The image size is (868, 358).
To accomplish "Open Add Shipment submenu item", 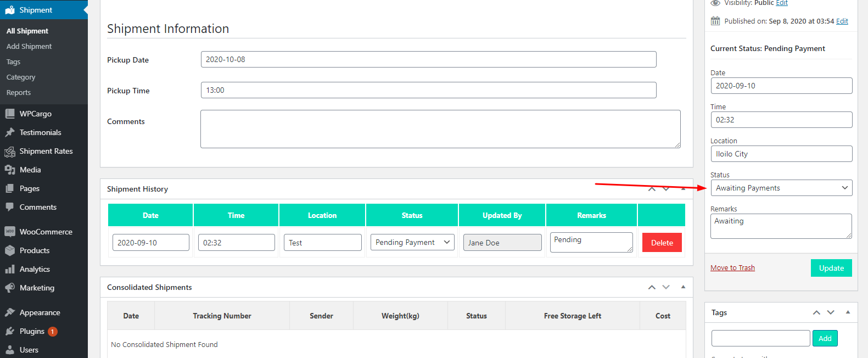I will 29,47.
